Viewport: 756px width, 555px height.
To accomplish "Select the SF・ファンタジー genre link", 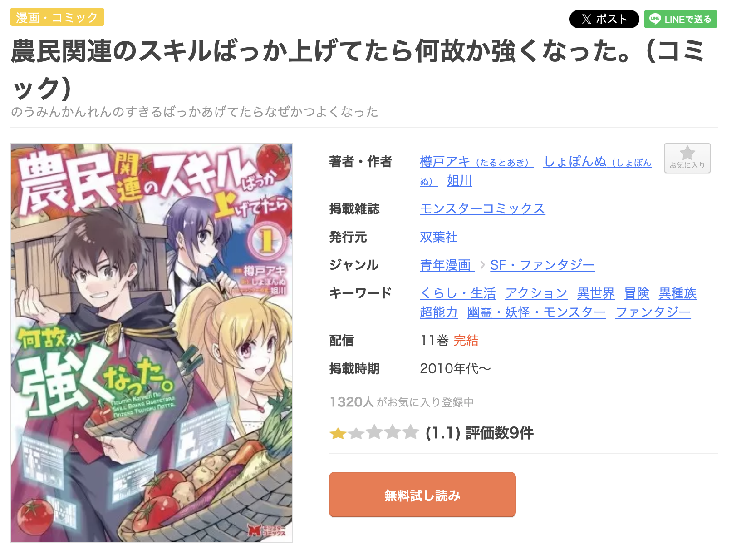I will [x=542, y=265].
